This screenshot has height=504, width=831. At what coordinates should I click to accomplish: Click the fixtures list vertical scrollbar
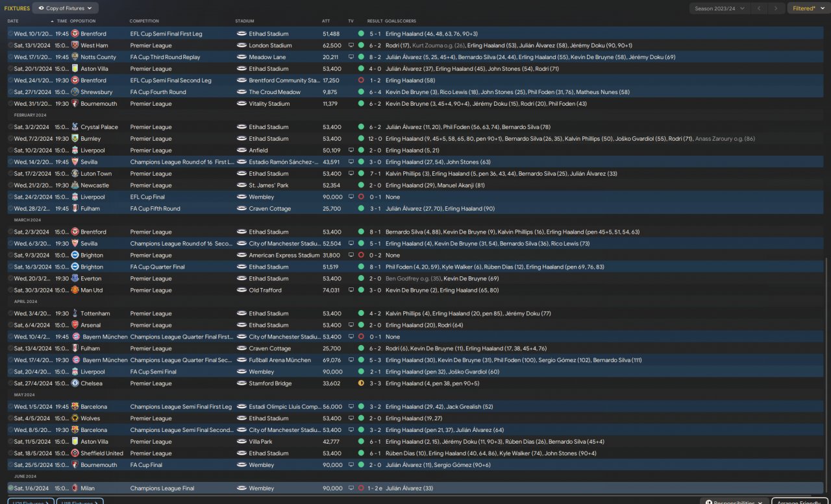click(827, 376)
